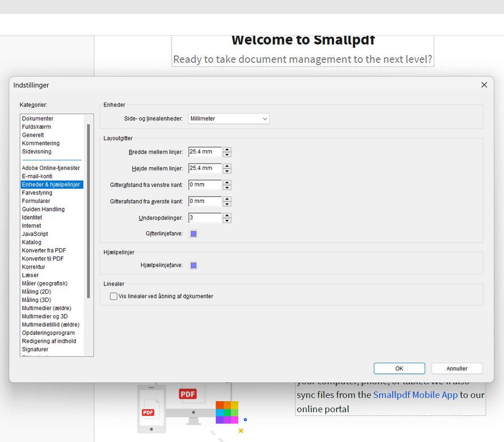Open the Side- og linealenheder dropdown

click(229, 118)
